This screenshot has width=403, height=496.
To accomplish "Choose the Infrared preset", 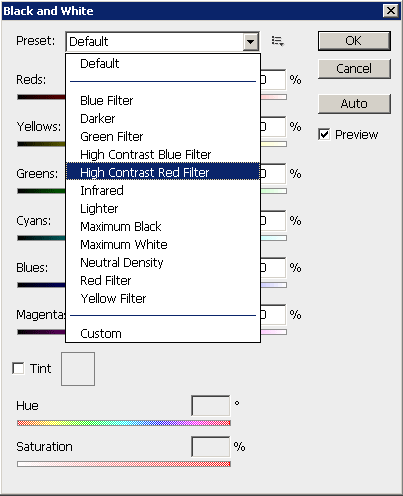I will [x=163, y=190].
